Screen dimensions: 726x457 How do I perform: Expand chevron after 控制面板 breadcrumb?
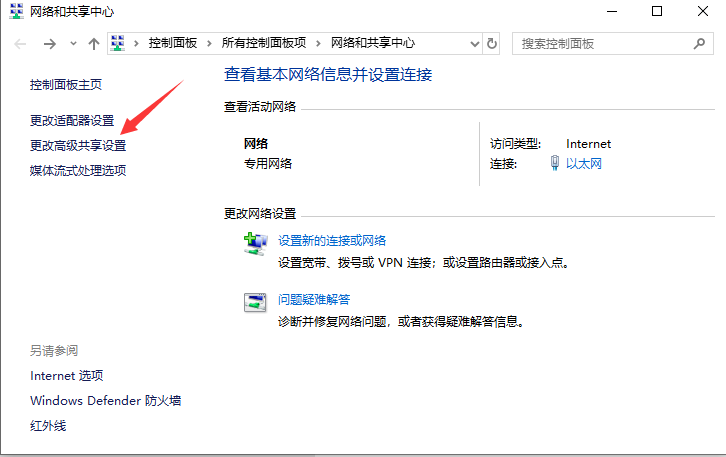pos(208,44)
